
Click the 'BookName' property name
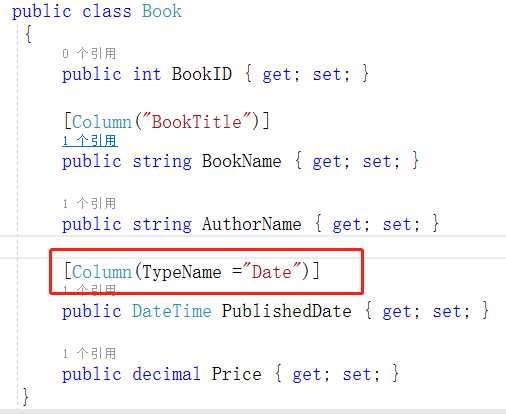[242, 161]
